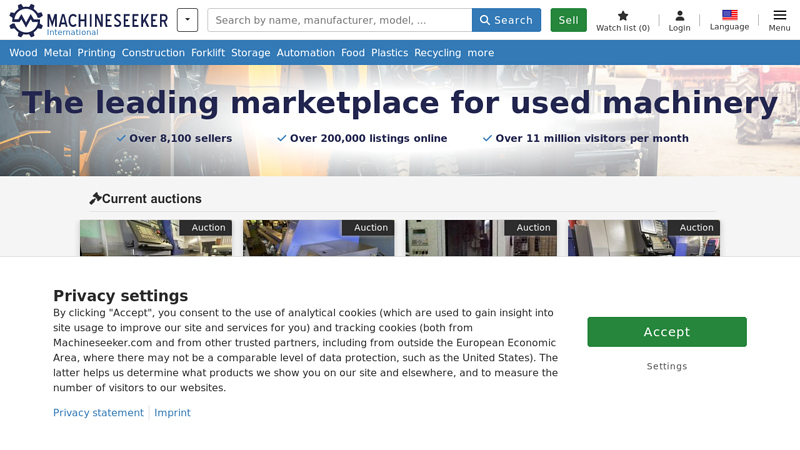The height and width of the screenshot is (450, 800).
Task: Open the Imprint link
Action: tap(172, 412)
